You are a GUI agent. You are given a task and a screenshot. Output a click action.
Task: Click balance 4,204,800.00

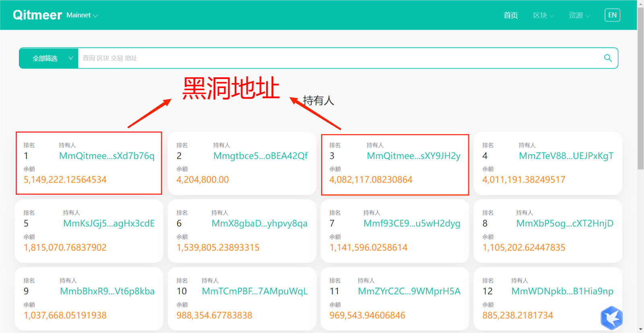202,180
